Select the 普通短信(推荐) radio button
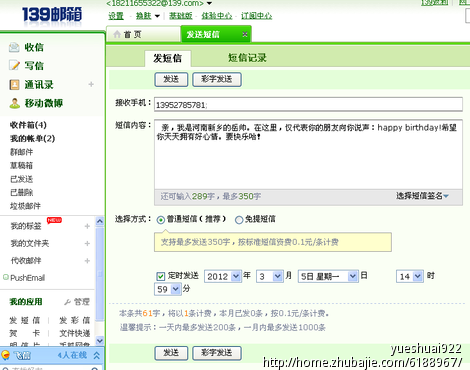This screenshot has height=370, width=470. click(x=161, y=220)
